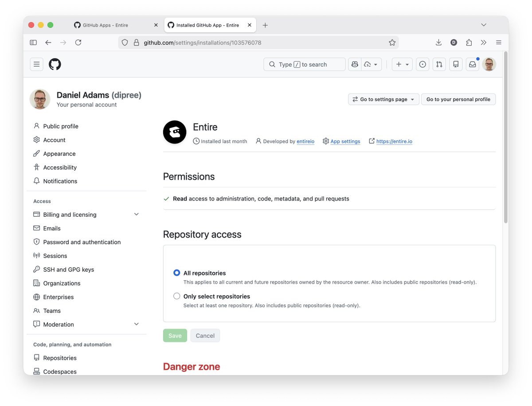
Task: Open Codespaces settings in sidebar
Action: 60,371
